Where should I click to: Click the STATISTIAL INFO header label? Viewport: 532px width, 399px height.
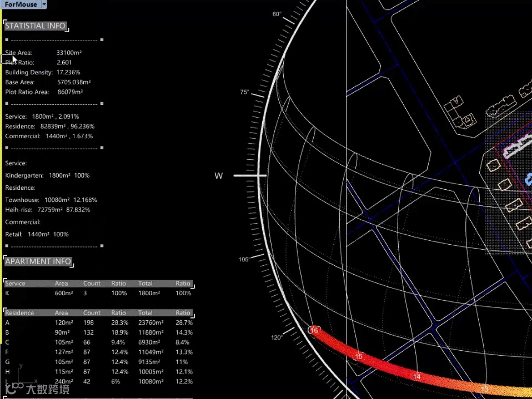pos(36,26)
